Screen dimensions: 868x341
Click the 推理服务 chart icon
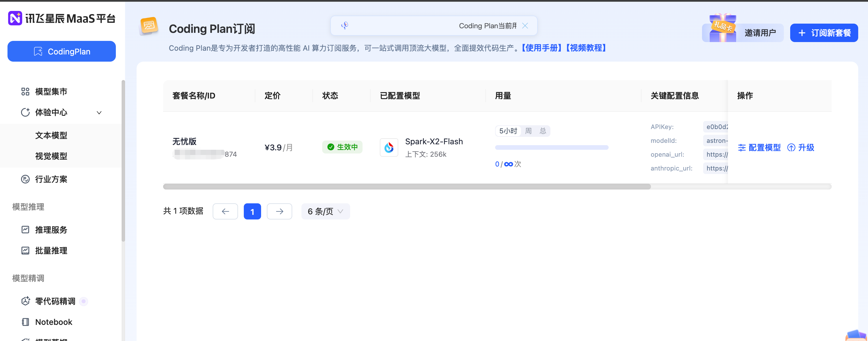(x=25, y=230)
